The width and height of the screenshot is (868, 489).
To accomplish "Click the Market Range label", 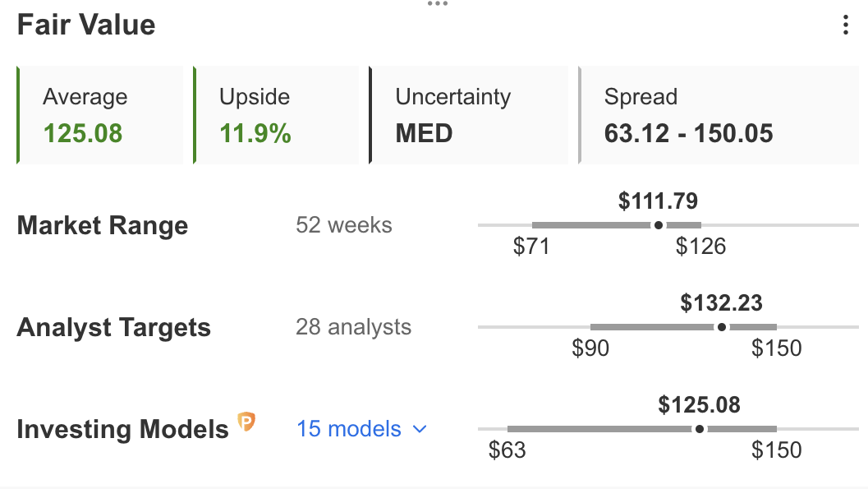I will 103,225.
